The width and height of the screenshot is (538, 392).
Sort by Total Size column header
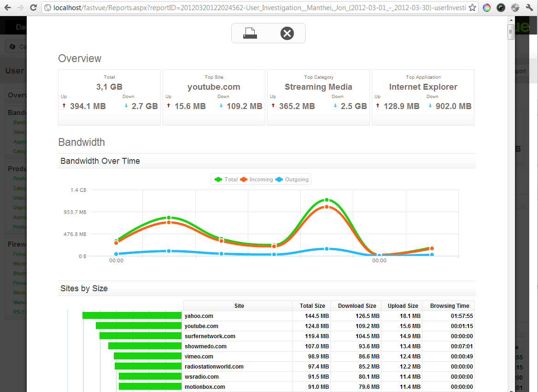(x=312, y=306)
